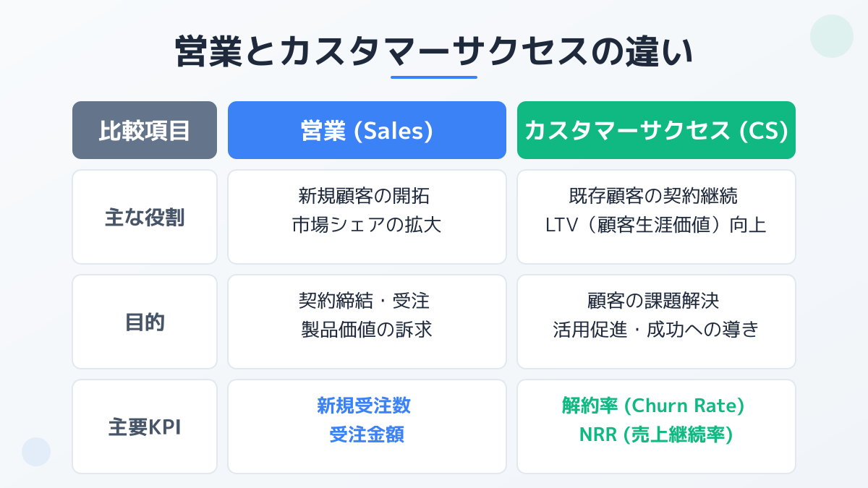Click the title 営業とカスタマーサクセスの違い
Image resolution: width=868 pixels, height=488 pixels.
tap(434, 52)
